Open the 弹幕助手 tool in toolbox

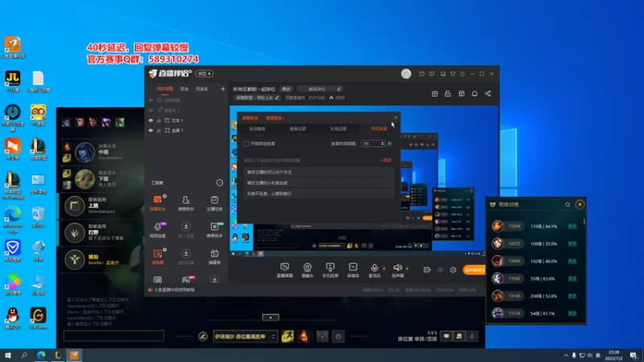pyautogui.click(x=157, y=203)
